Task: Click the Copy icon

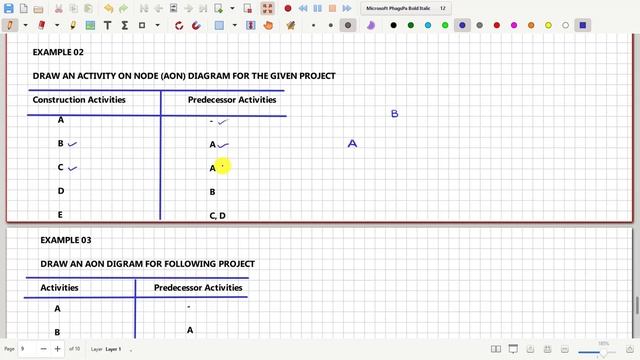Action: coord(73,8)
